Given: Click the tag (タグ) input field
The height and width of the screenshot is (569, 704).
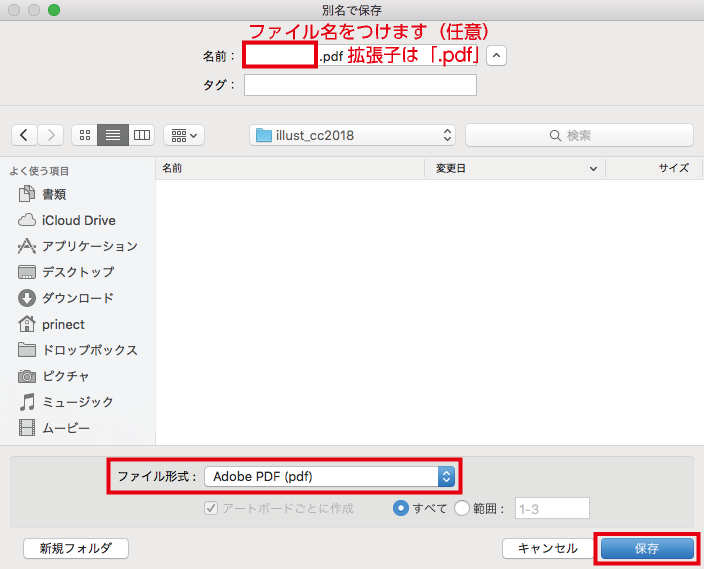Looking at the screenshot, I should 360,85.
